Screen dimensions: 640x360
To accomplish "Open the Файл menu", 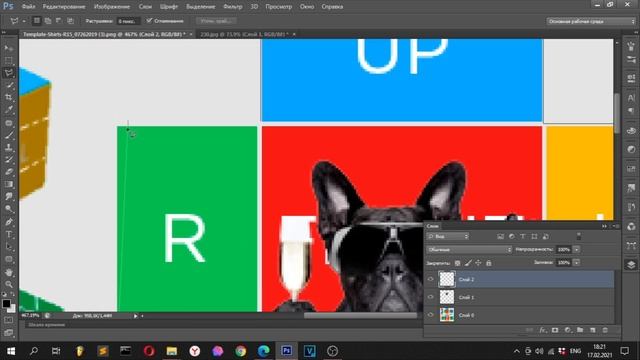I will click(28, 7).
